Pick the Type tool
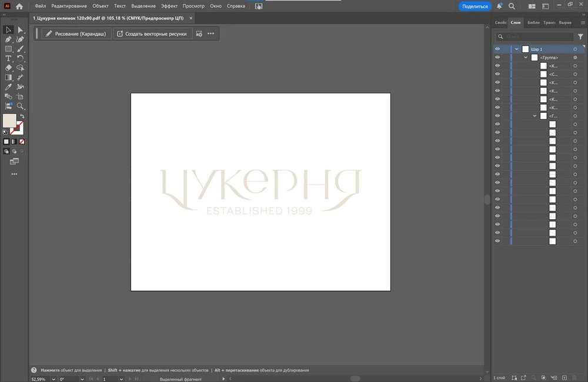This screenshot has height=382, width=588. point(9,59)
